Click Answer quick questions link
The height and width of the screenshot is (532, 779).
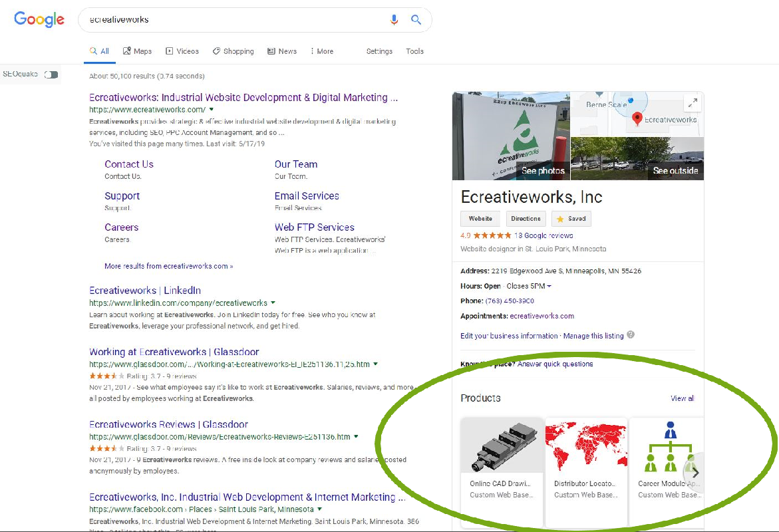pyautogui.click(x=555, y=364)
